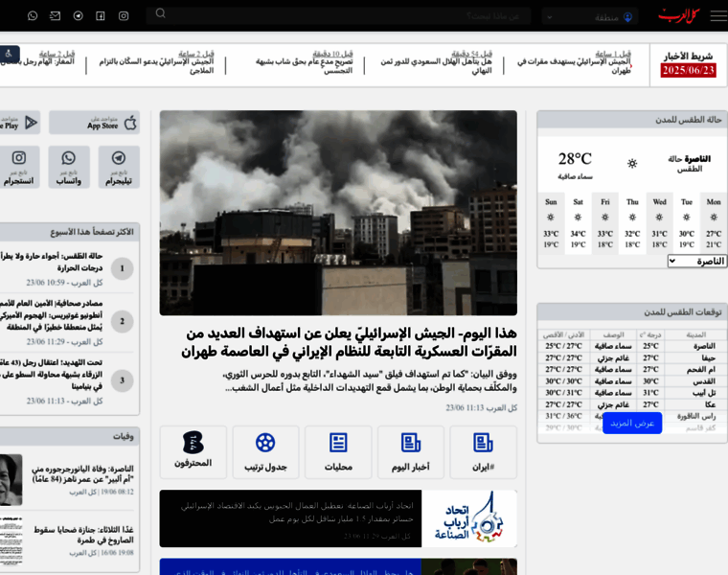Image resolution: width=728 pixels, height=575 pixels.
Task: Open Instagram icon in top bar
Action: click(x=124, y=15)
